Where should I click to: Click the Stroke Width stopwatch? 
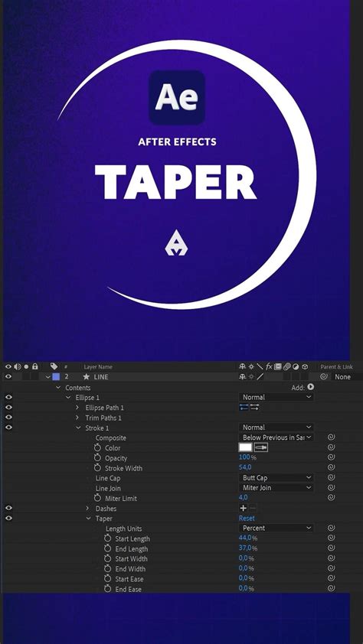point(97,468)
